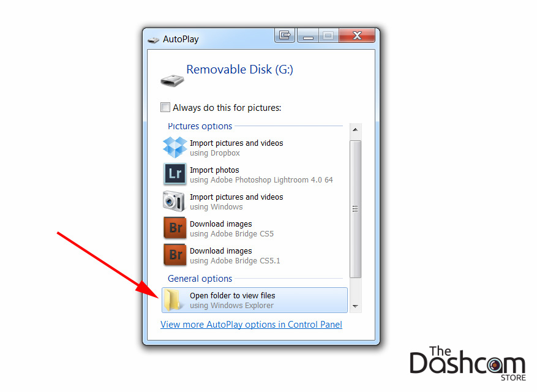Click the options list scrollbar thumb

click(356, 209)
